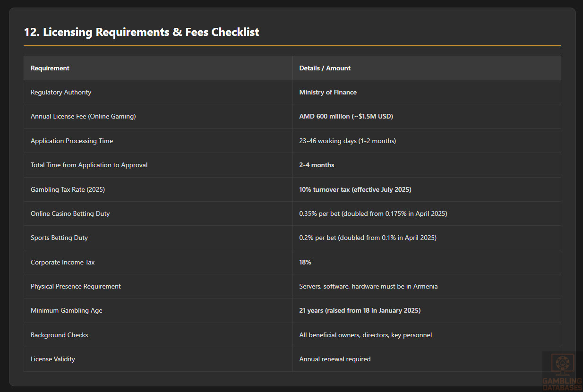Screen dimensions: 583x392
Task: Select the Online Casino Betting Duty label
Action: [70, 213]
